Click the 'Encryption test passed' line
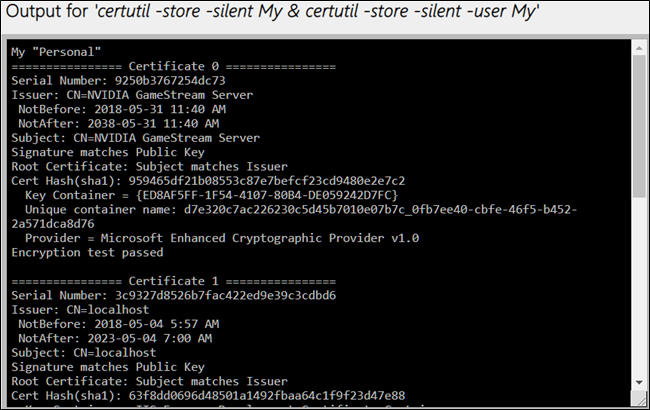This screenshot has width=650, height=410. point(87,252)
